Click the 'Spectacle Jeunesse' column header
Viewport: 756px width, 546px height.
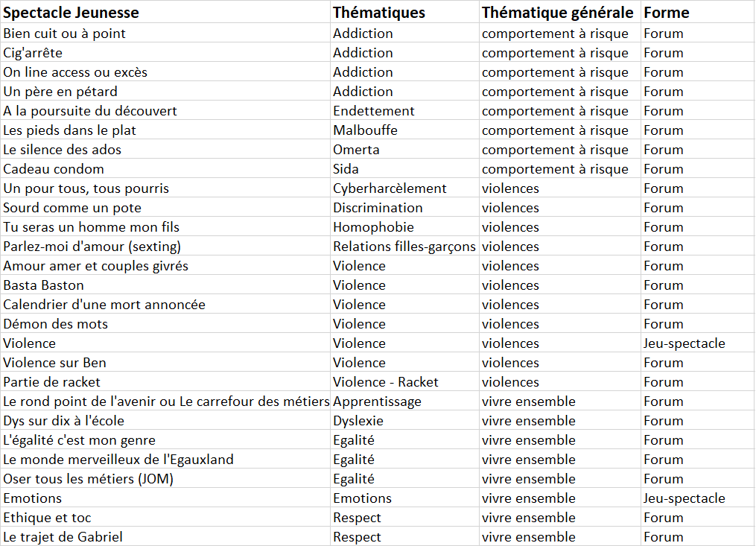(x=71, y=13)
